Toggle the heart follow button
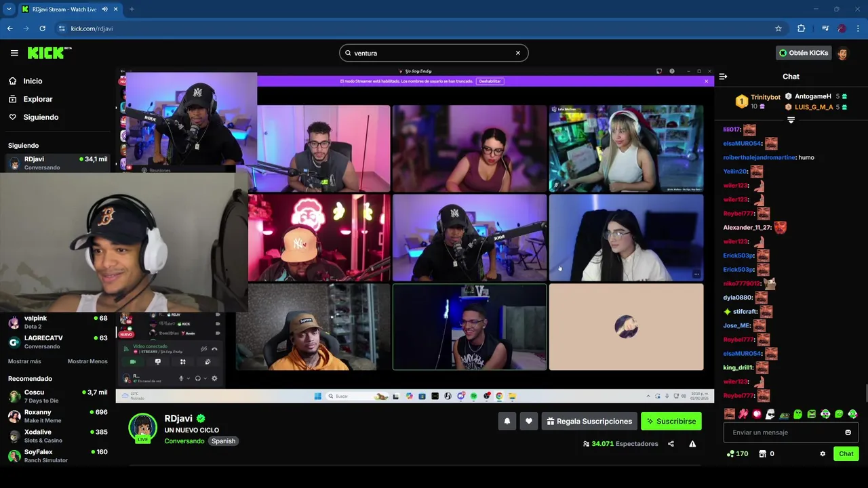868x488 pixels. (529, 421)
